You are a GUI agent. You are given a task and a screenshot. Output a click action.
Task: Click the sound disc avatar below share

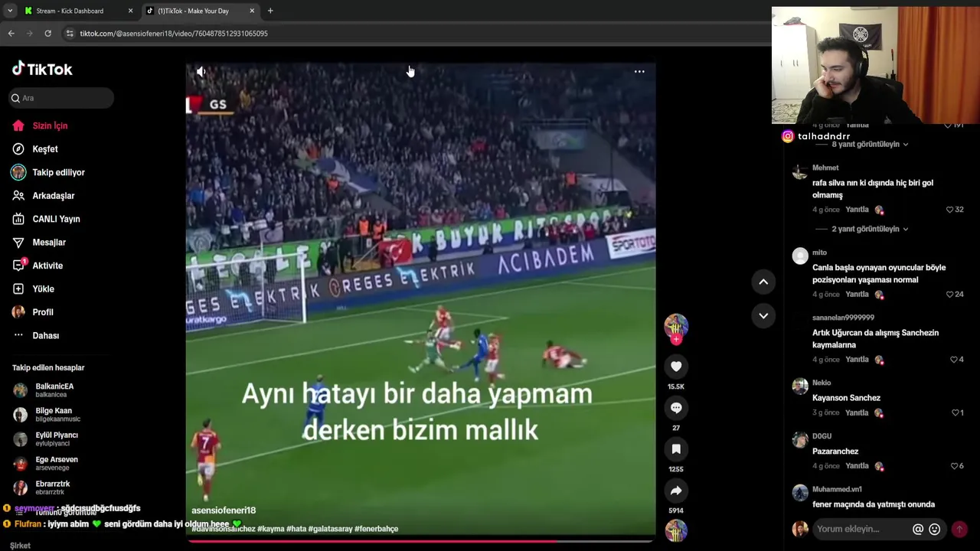click(676, 530)
